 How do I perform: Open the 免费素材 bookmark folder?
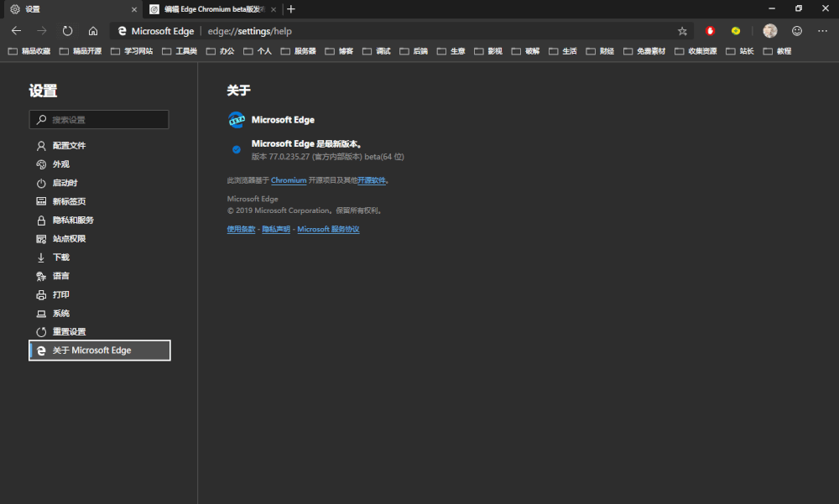pyautogui.click(x=644, y=51)
